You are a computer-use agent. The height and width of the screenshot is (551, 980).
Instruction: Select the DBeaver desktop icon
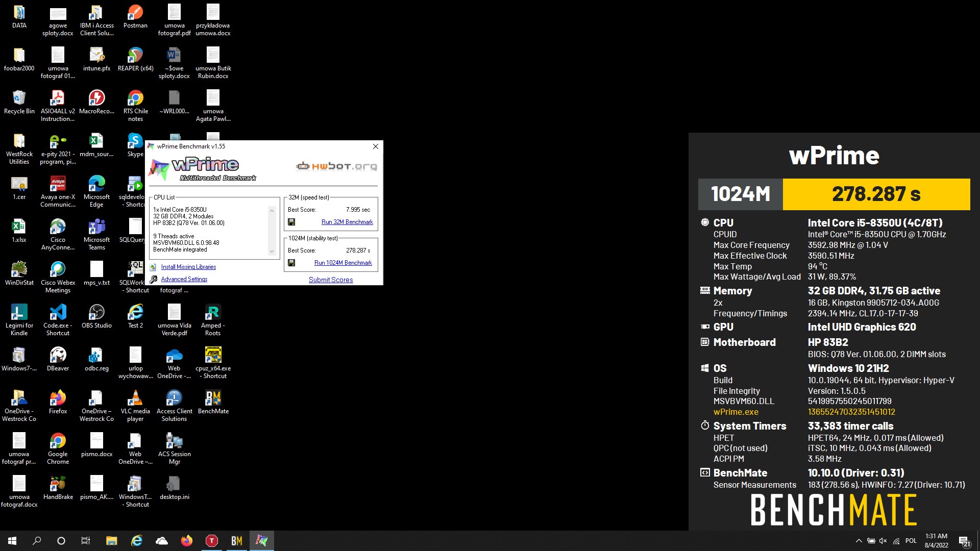[58, 360]
